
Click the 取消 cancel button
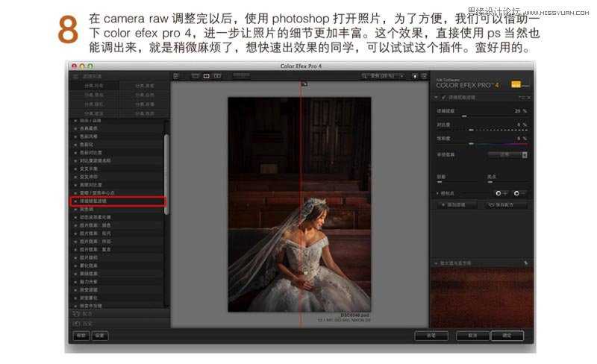click(472, 336)
